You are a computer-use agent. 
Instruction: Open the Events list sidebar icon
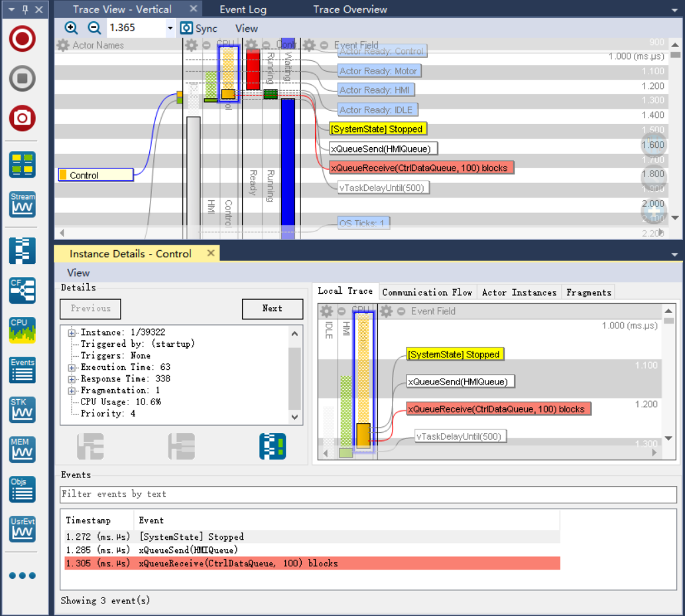point(23,370)
